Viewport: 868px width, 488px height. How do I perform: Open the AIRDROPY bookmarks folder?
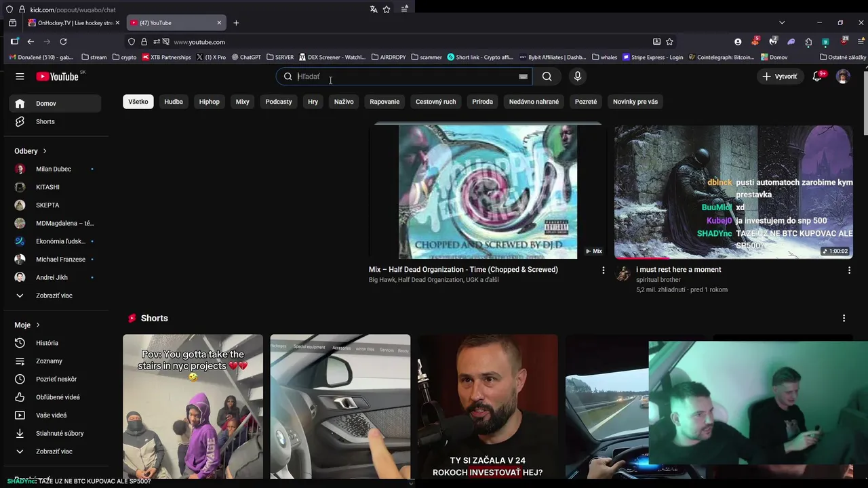click(389, 57)
